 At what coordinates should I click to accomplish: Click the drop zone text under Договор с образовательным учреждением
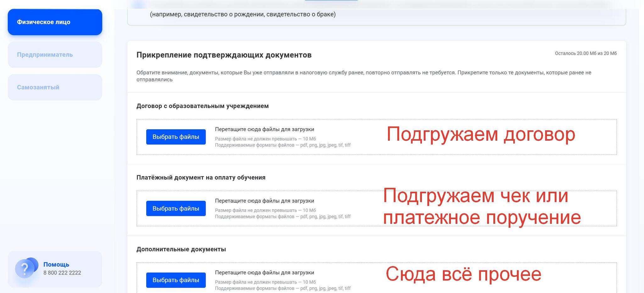(x=264, y=129)
